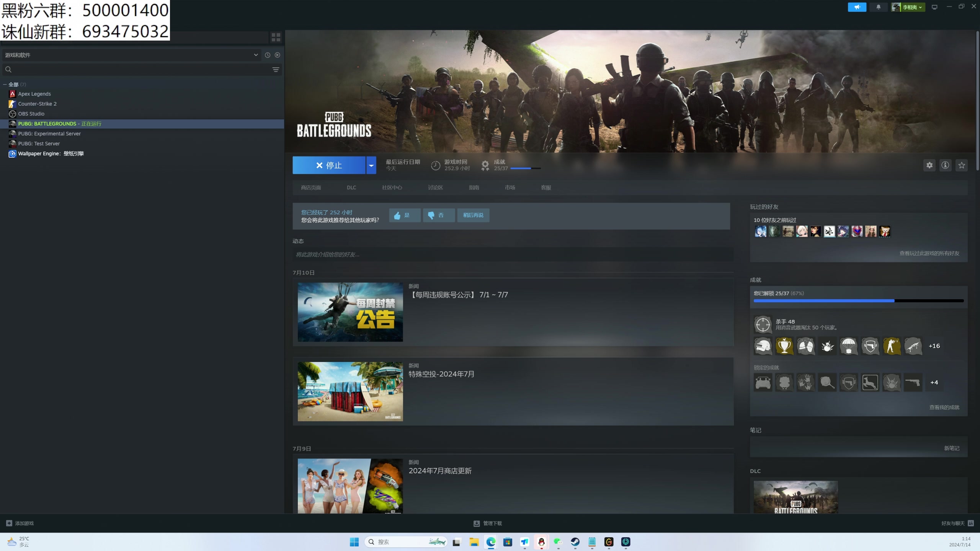Open Killer 48 crosshair achievement icon
The width and height of the screenshot is (980, 551).
pyautogui.click(x=763, y=325)
